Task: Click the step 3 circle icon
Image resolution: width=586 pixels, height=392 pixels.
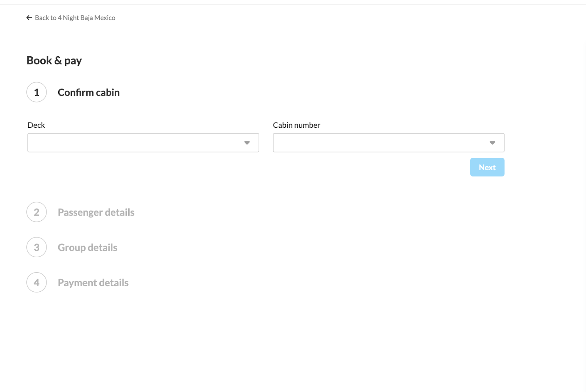Action: tap(37, 247)
